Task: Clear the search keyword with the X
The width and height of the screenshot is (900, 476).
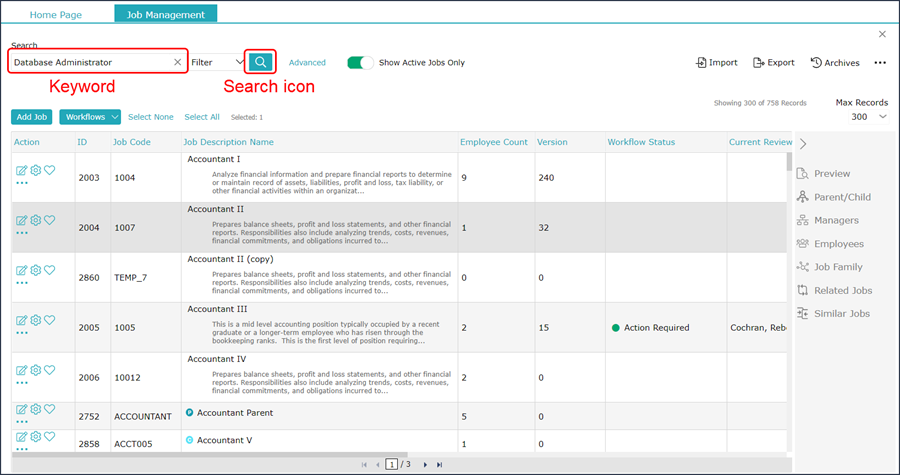Action: [177, 62]
